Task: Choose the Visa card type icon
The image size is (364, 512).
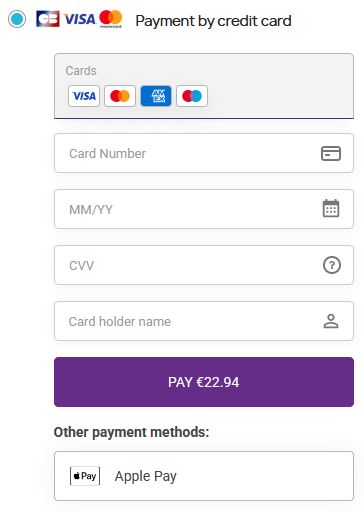Action: click(x=84, y=96)
